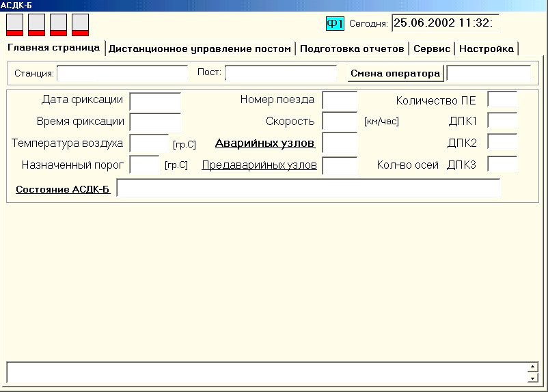Image resolution: width=548 pixels, height=392 pixels.
Task: Click the Состояние АСДК-Б status field
Action: [308, 188]
